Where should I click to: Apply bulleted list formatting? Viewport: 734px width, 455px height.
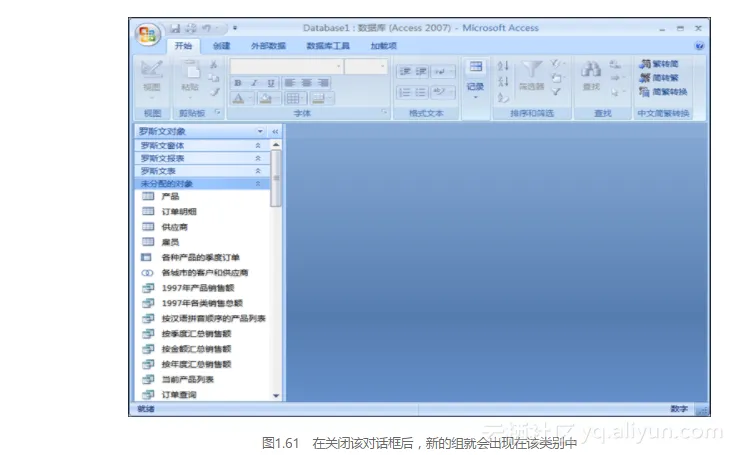point(421,92)
